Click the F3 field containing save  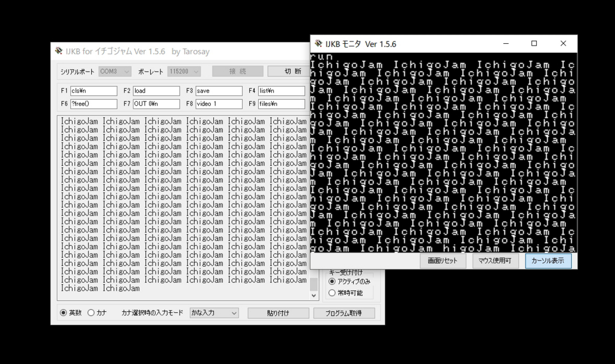219,91
